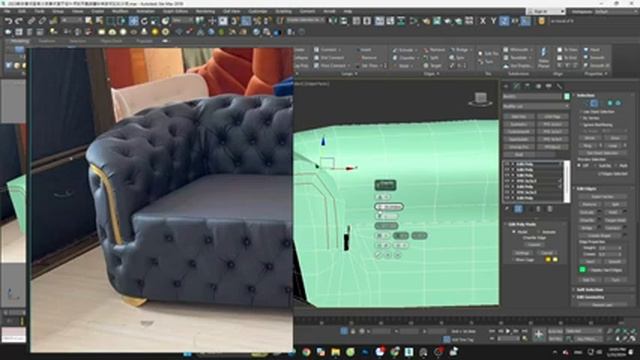640x360 pixels.
Task: Activate the Select and Scale tool
Action: pyautogui.click(x=154, y=21)
